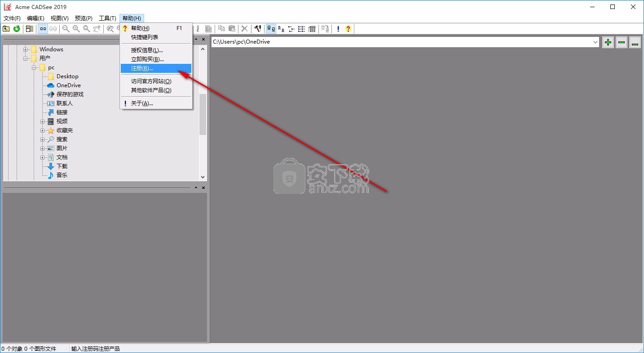Screen dimensions: 644x353
Task: Click the pan hand tool icon
Action: (97, 29)
